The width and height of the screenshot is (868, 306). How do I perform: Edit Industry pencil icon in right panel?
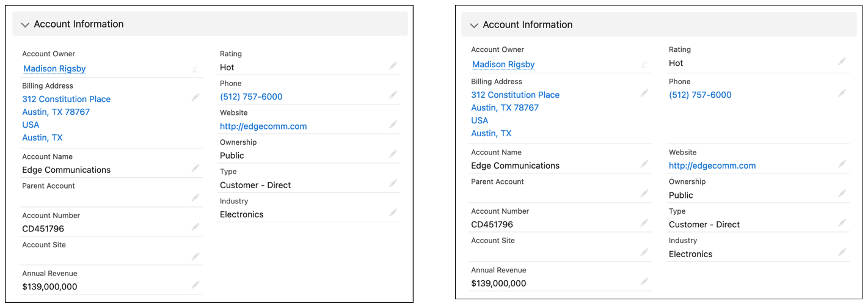(842, 252)
